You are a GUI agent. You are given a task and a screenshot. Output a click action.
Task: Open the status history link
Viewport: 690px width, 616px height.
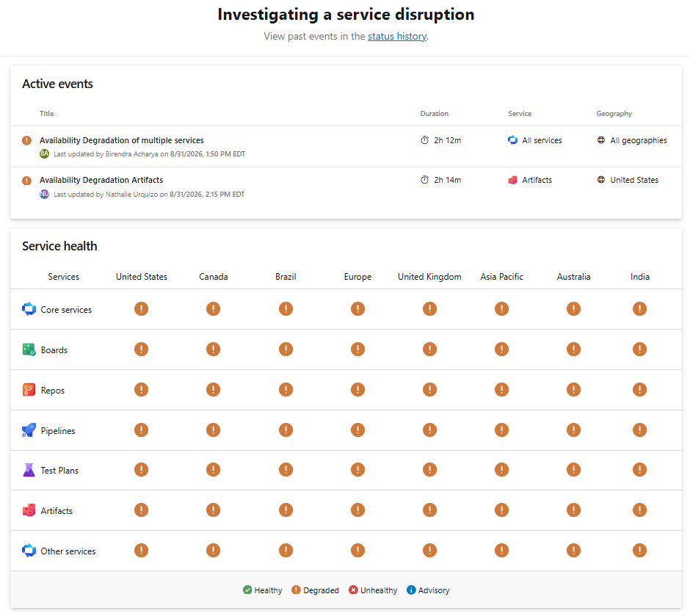click(x=397, y=37)
